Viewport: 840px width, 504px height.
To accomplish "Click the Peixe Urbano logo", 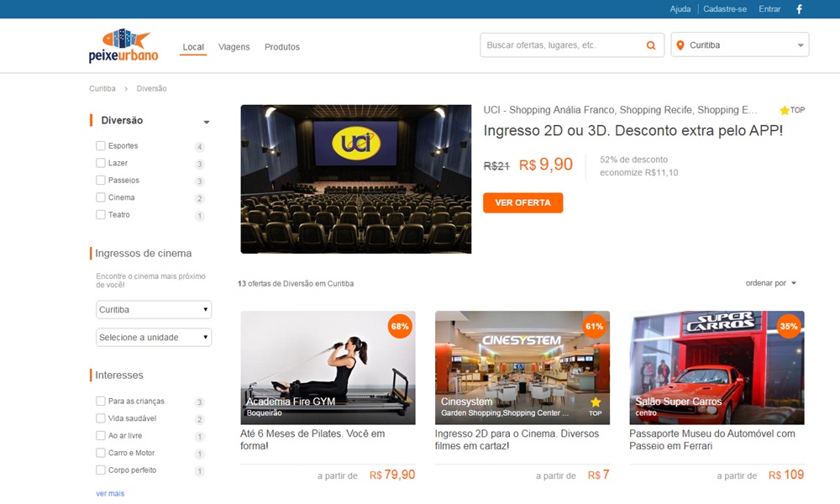I will 123,46.
